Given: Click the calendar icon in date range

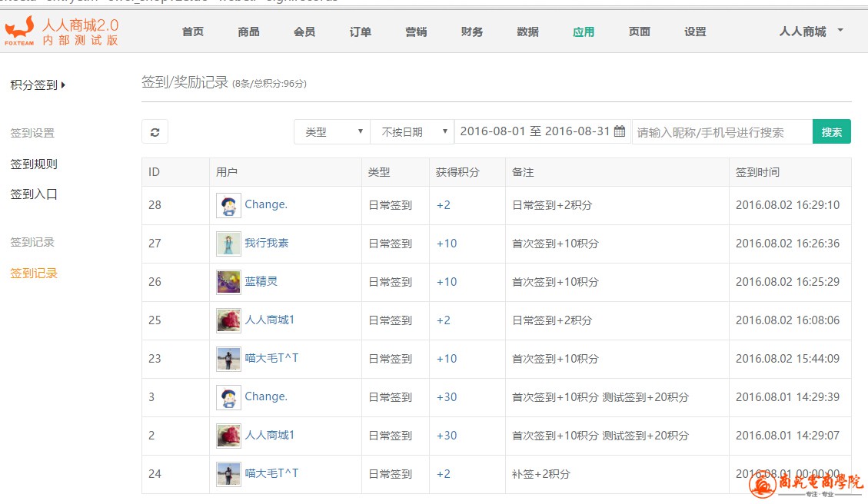Looking at the screenshot, I should (620, 131).
